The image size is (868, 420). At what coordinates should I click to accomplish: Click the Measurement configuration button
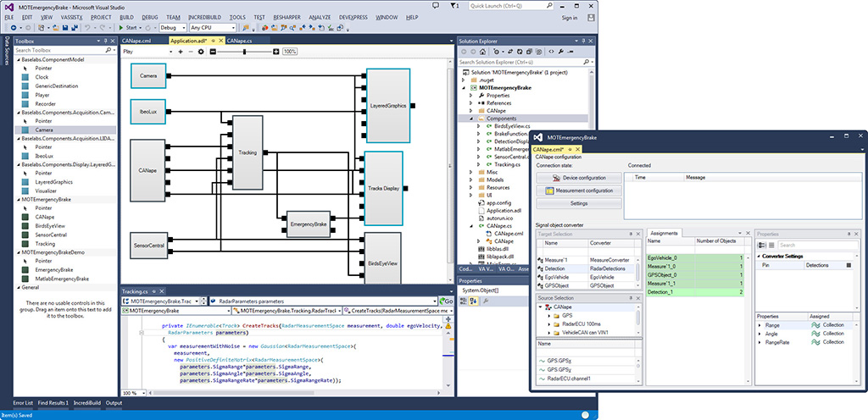pos(579,191)
